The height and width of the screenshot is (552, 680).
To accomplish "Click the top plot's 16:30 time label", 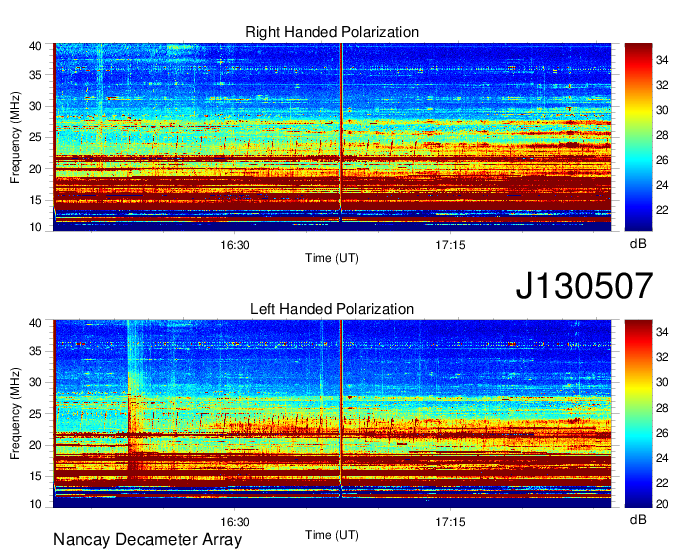I will coord(235,245).
